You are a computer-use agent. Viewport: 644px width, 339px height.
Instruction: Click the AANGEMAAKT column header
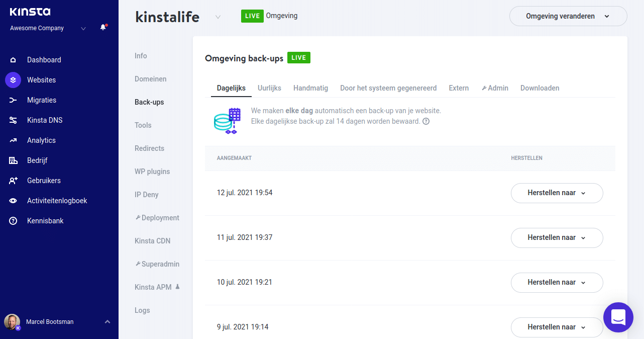coord(234,158)
